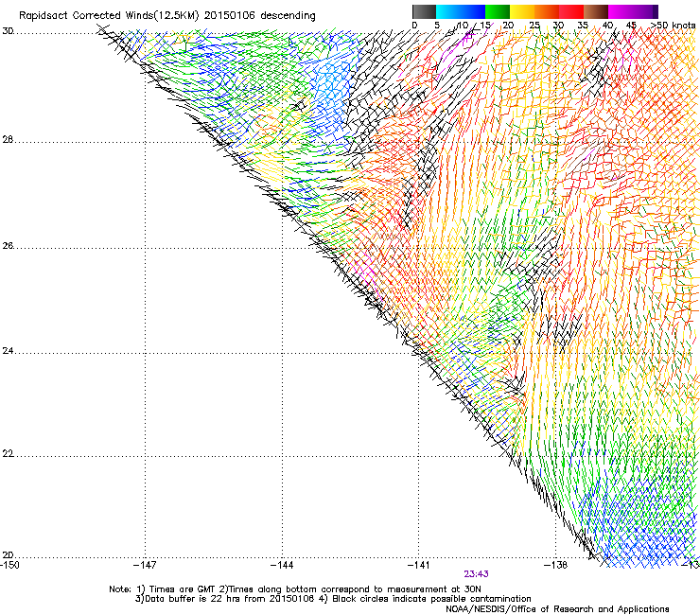Click the legend tick label '25'

click(534, 25)
